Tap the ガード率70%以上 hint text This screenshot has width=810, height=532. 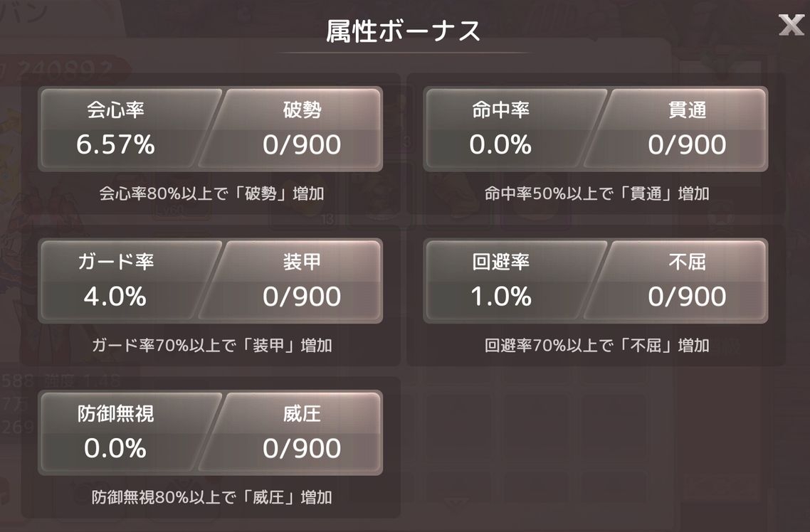211,346
